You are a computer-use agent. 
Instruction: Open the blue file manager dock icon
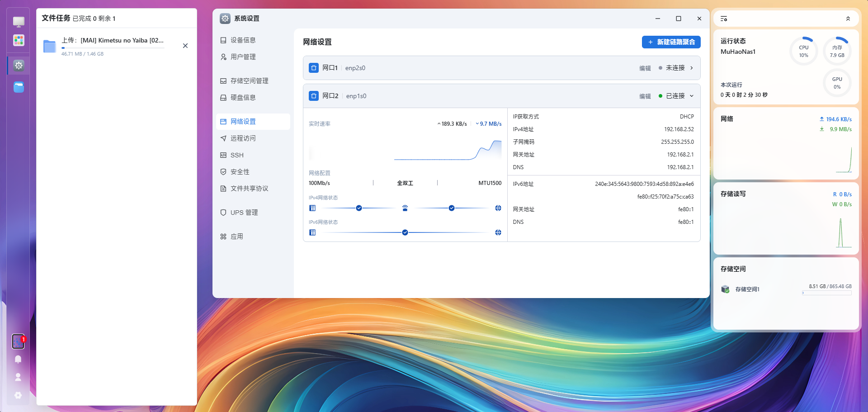click(x=19, y=87)
